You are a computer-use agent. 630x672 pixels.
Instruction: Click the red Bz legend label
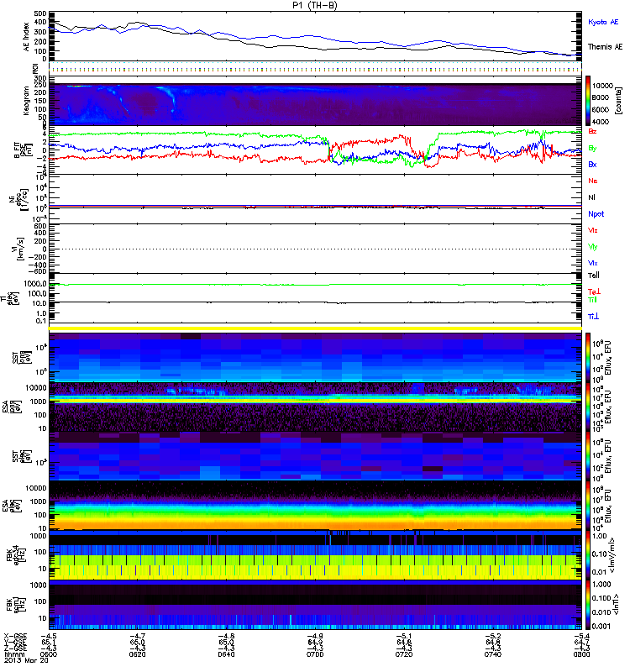[592, 131]
